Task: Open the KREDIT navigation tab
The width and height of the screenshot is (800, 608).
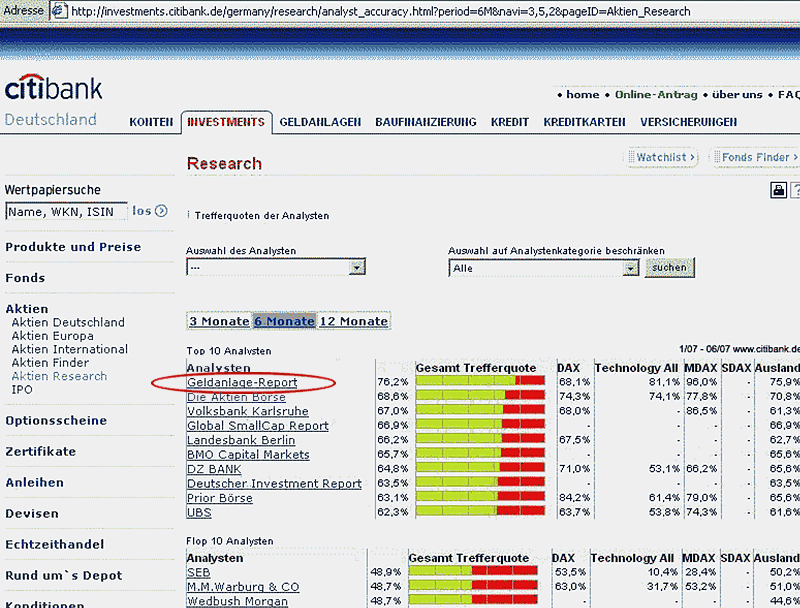Action: click(510, 122)
